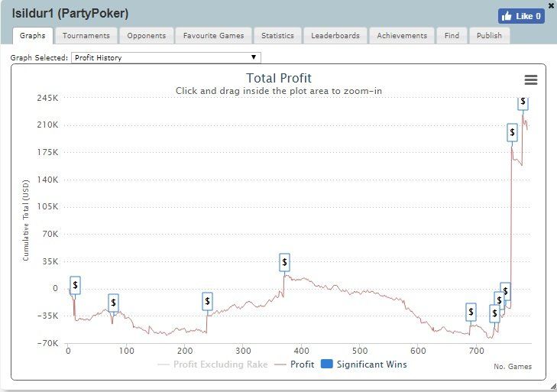Open the Statistics tab
Image resolution: width=557 pixels, height=392 pixels.
tap(277, 36)
